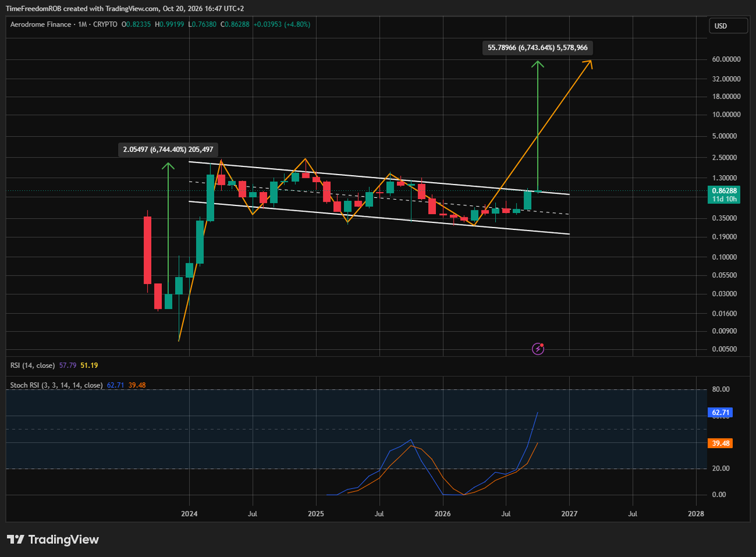This screenshot has width=756, height=557.
Task: Select the Aerodrome Finance symbol title
Action: [x=40, y=25]
